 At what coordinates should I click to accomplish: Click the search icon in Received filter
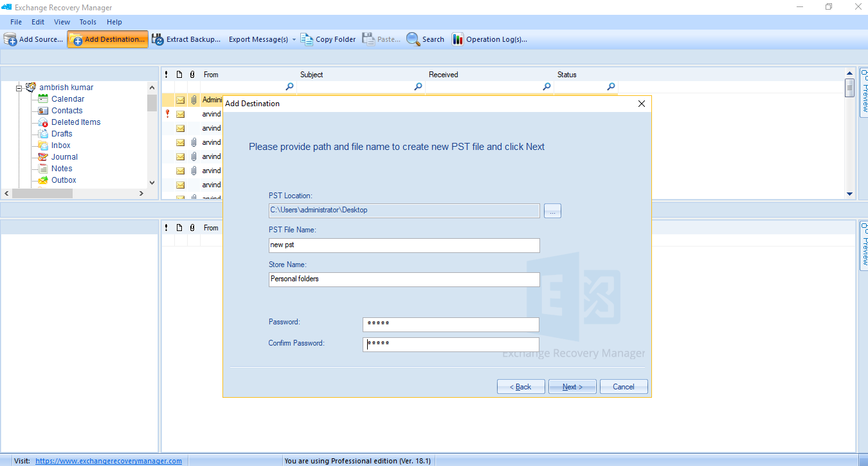[547, 87]
